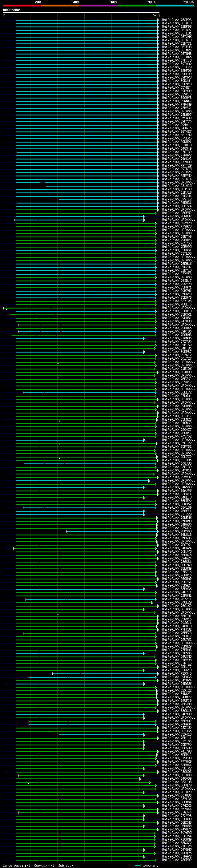
Task: Select label UniRef100_P29327
Action: [x=177, y=528]
